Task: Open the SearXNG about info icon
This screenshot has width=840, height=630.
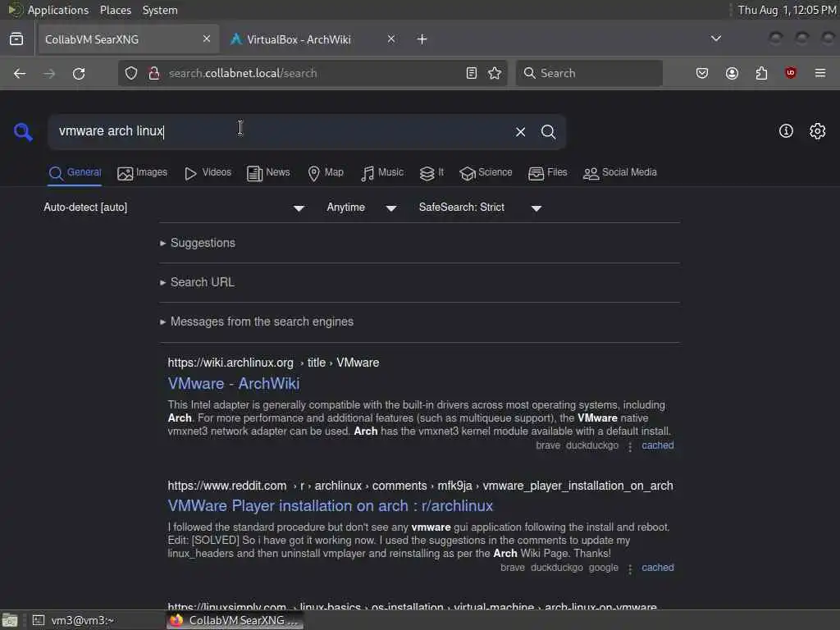Action: [786, 131]
